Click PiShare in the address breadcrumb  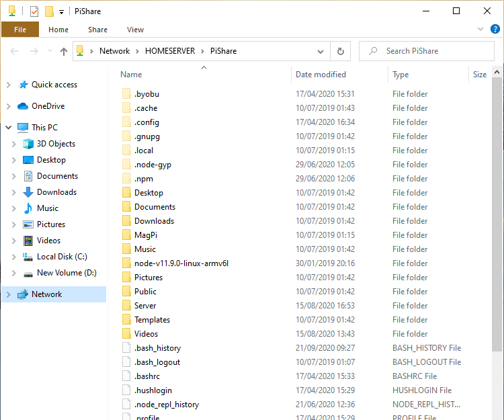pos(223,51)
